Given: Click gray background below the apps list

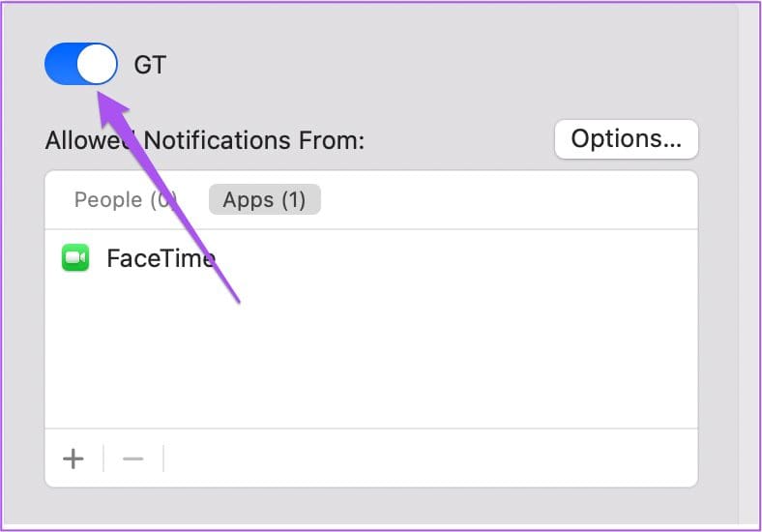Looking at the screenshot, I should pyautogui.click(x=369, y=507).
